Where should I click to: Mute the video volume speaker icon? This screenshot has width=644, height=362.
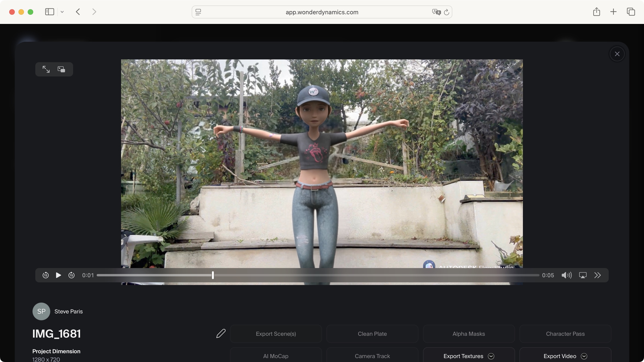[566, 275]
